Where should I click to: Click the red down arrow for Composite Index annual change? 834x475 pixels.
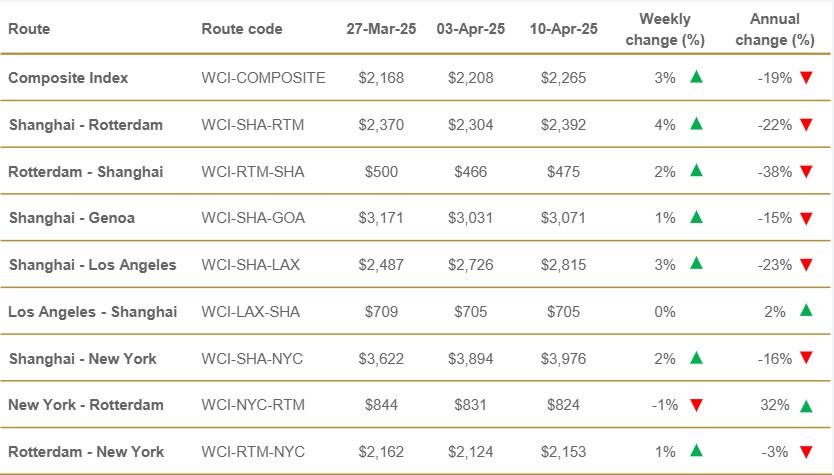[x=806, y=78]
